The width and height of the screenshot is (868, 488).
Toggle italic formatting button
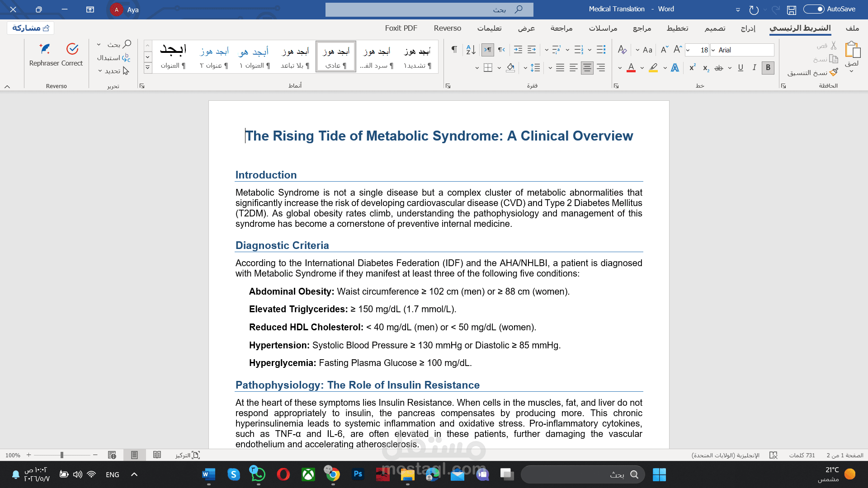pos(754,68)
